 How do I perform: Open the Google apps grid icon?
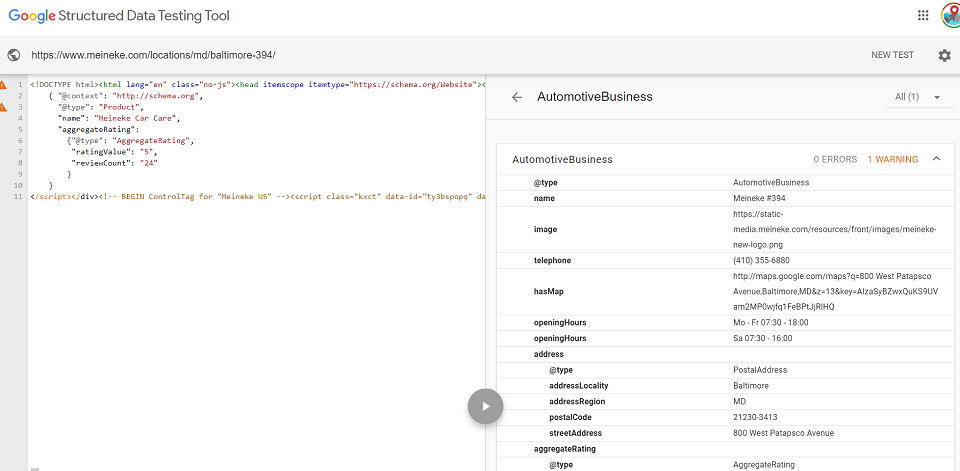922,15
